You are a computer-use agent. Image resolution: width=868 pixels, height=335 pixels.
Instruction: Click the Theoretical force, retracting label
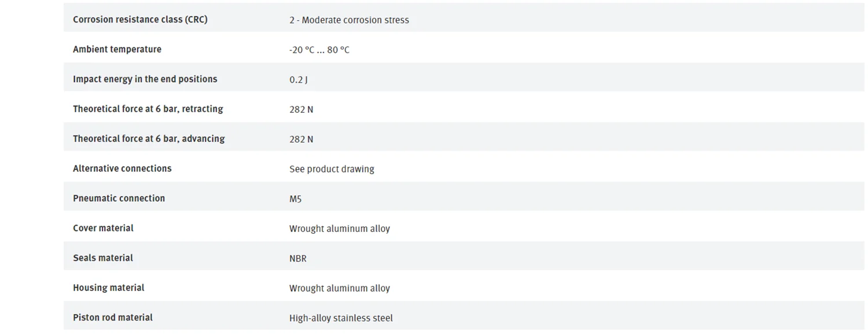pos(148,109)
